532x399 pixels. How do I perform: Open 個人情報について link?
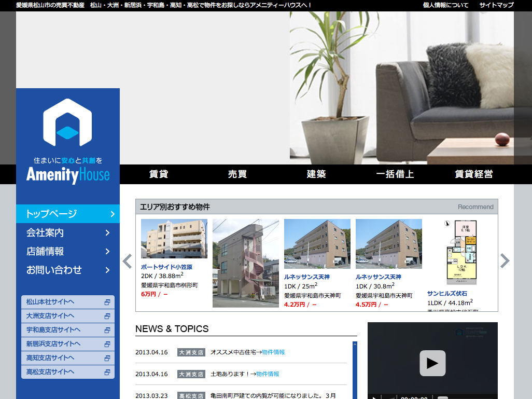(x=445, y=5)
